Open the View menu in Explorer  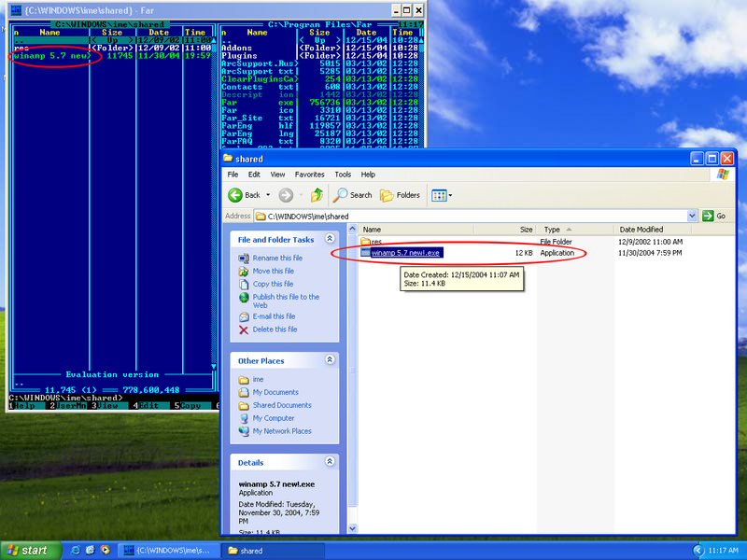[277, 175]
